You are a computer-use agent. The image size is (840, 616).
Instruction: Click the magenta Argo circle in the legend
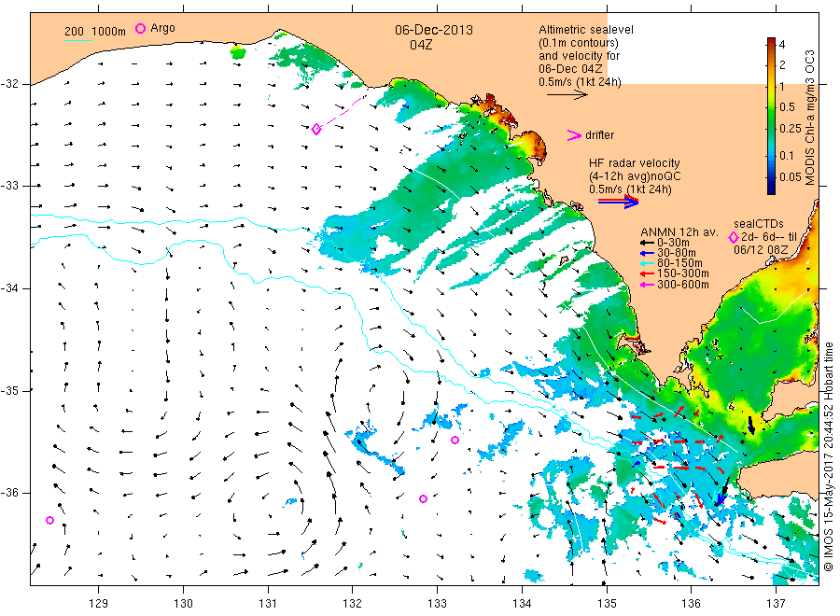[x=140, y=28]
